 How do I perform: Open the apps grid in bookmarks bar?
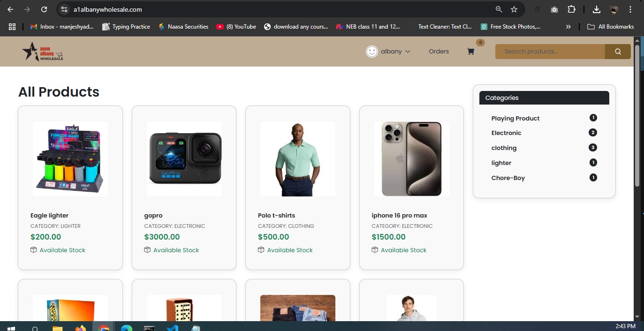point(12,27)
